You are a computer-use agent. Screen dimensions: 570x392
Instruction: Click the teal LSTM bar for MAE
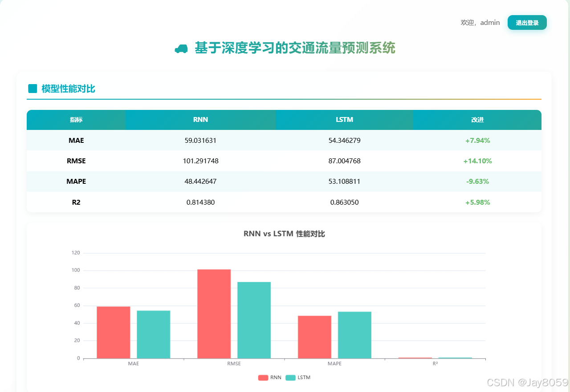(x=154, y=334)
